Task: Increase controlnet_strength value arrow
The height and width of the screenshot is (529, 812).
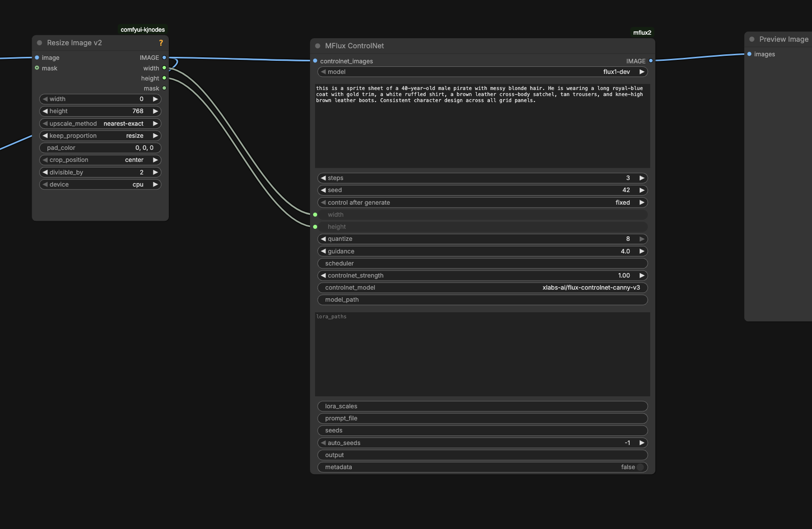Action: [x=642, y=276]
